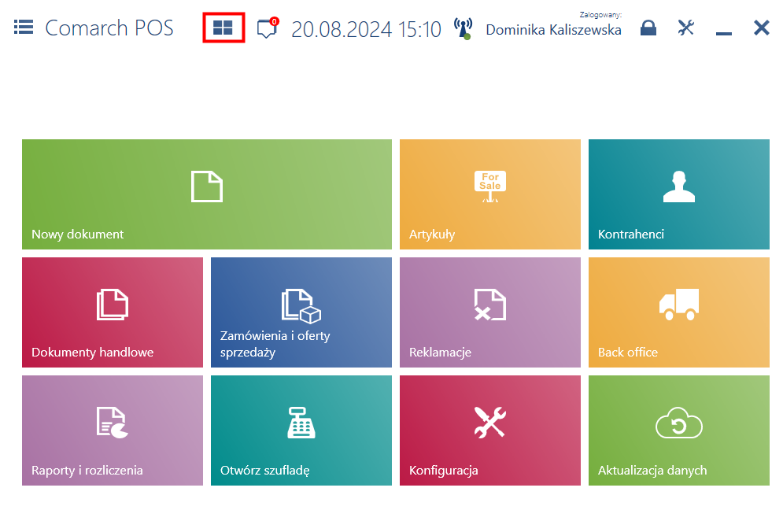783x532 pixels.
Task: Open the Nowy dokument tile
Action: [x=207, y=194]
